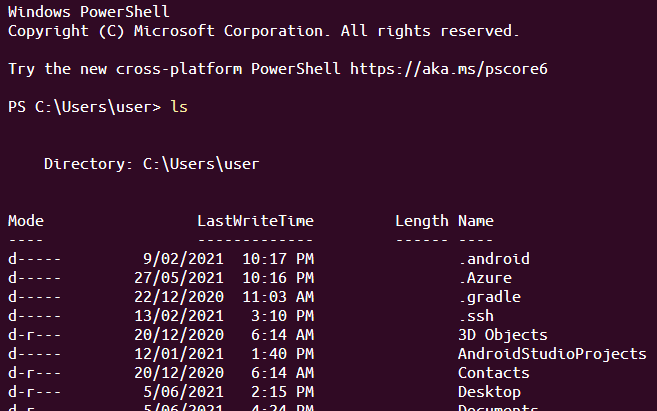This screenshot has height=411, width=657.
Task: Click the date 12/01/2021
Action: [179, 354]
